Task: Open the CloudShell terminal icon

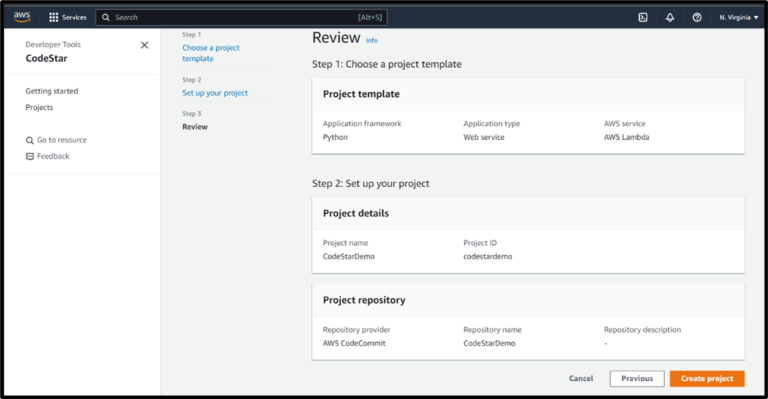Action: 643,17
